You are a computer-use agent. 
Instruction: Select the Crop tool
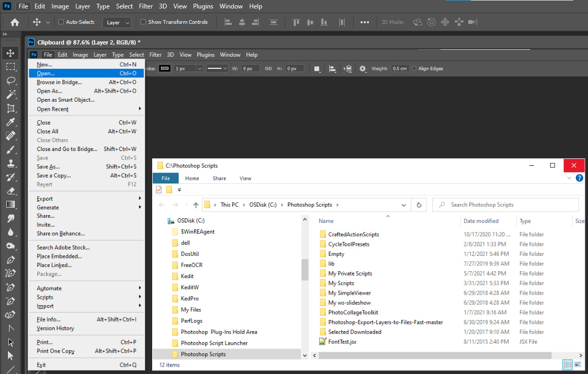tap(11, 109)
